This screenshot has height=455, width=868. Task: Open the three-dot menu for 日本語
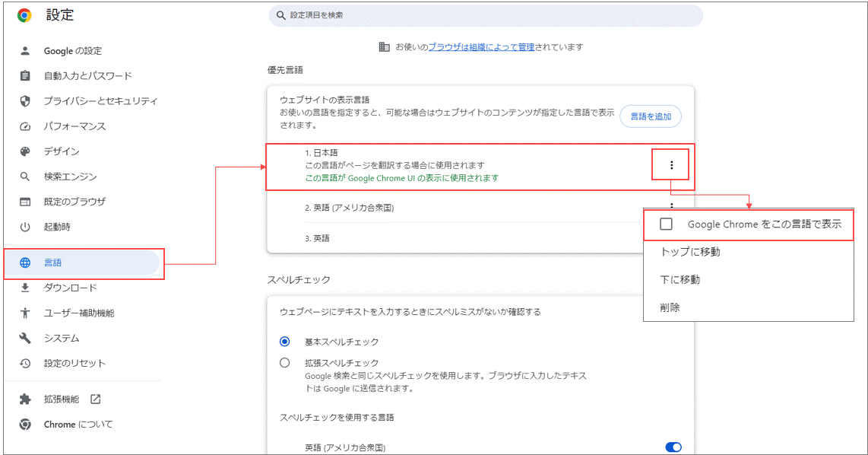[671, 165]
